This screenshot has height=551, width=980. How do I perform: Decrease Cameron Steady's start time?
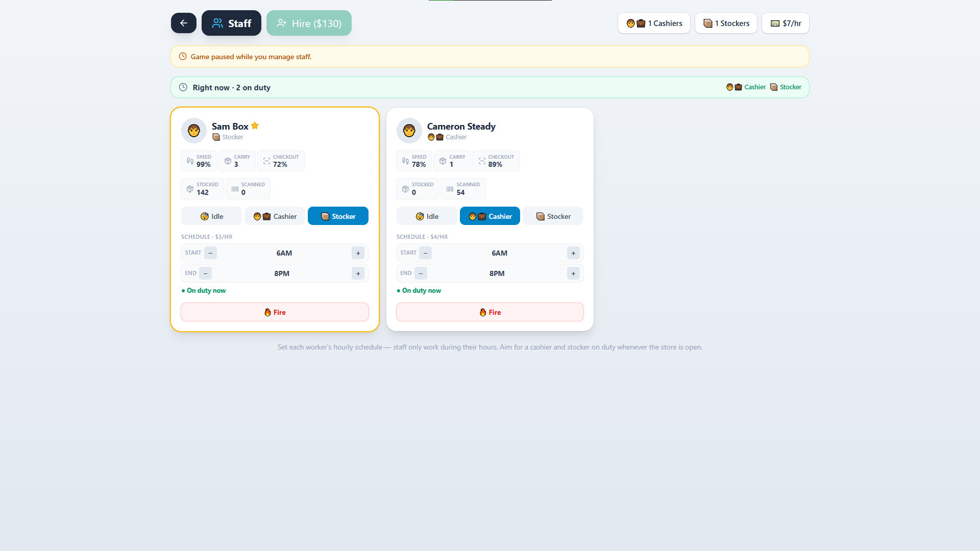[426, 253]
